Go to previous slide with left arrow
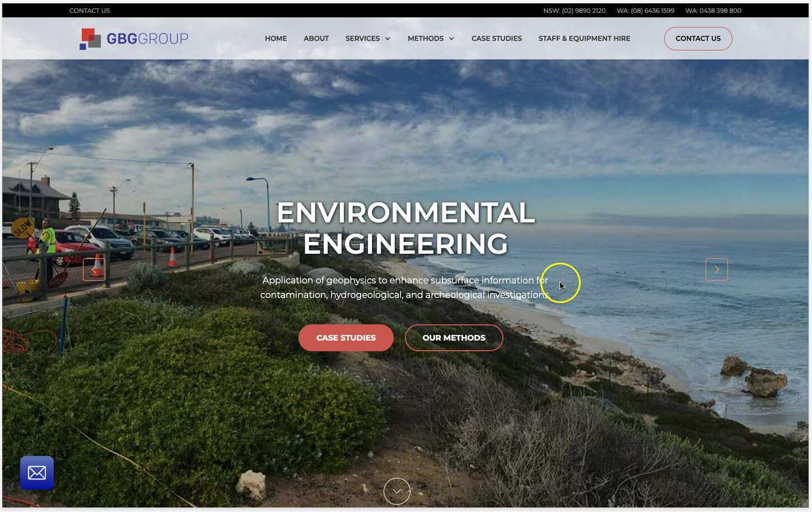 tap(94, 269)
